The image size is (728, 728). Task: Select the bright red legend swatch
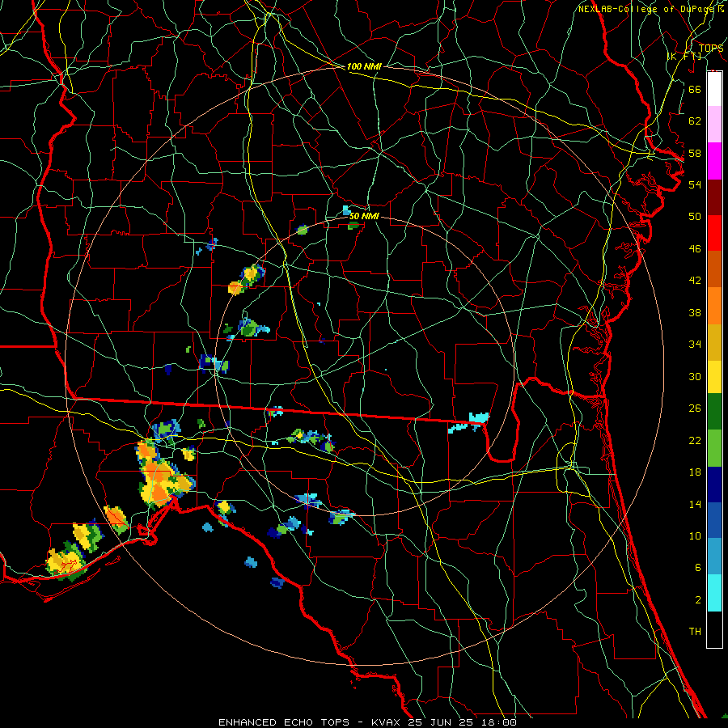coord(714,233)
